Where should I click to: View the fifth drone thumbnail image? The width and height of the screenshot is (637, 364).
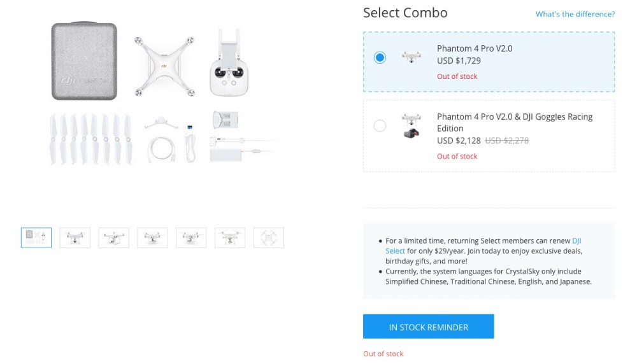coord(191,238)
